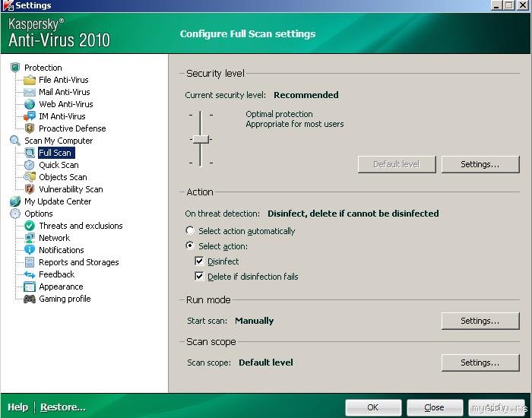
Task: Select Scan My Computer section
Action: (x=59, y=141)
